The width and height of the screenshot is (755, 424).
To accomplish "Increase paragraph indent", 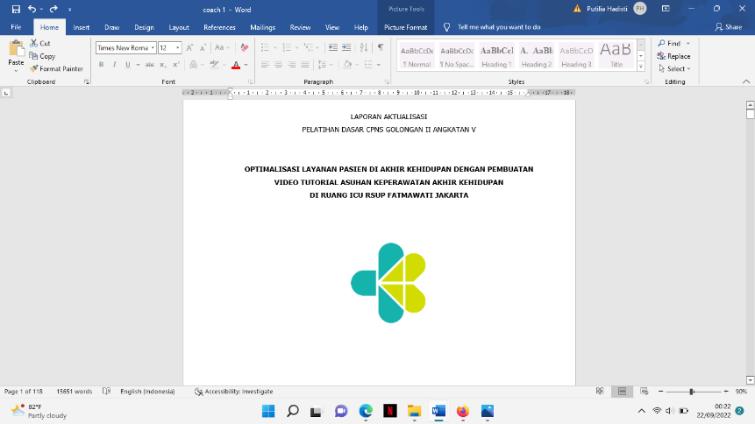I will tap(347, 47).
